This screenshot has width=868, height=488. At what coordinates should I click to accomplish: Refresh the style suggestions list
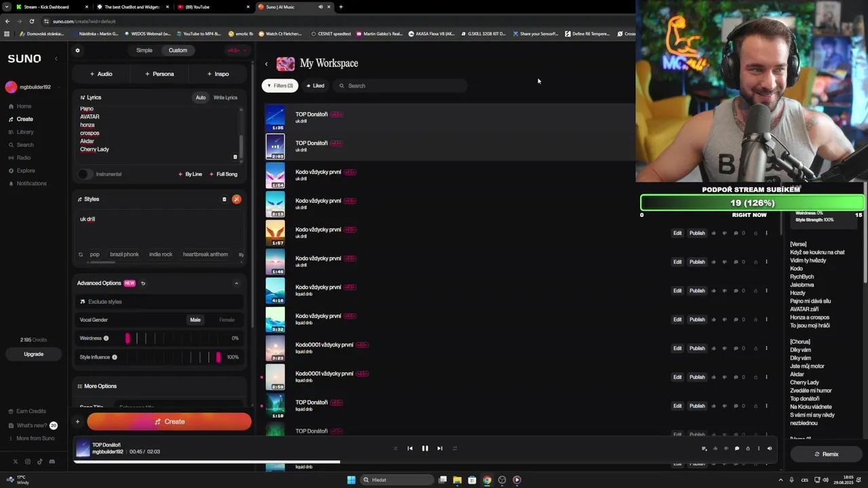coord(81,254)
